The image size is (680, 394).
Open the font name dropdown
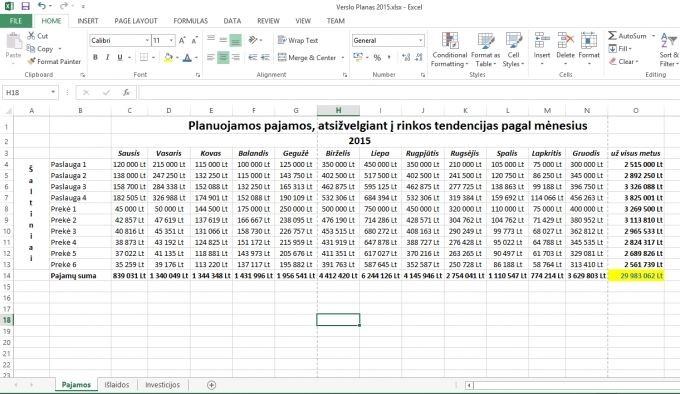coord(147,40)
